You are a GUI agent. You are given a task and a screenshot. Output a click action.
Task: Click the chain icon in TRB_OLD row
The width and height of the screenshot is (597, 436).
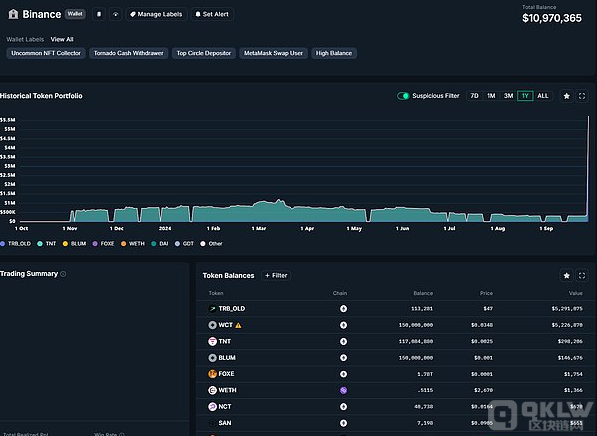coord(343,309)
